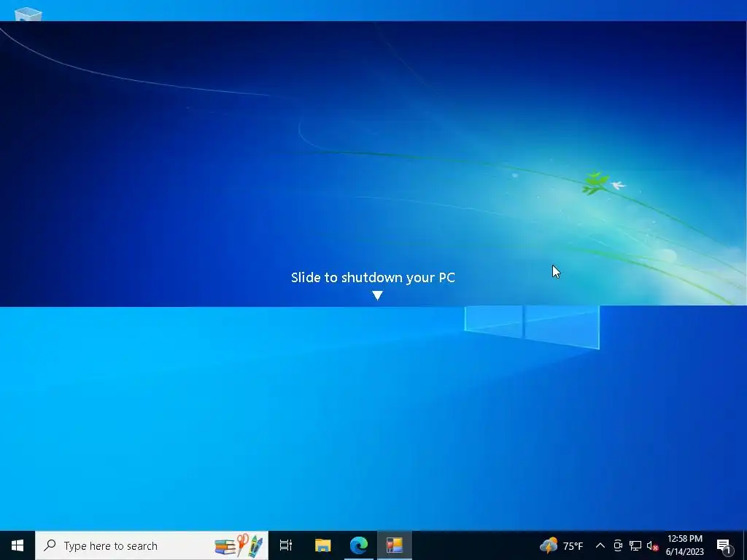The width and height of the screenshot is (747, 560).
Task: Click the Meet Now camera tray icon
Action: (x=618, y=545)
